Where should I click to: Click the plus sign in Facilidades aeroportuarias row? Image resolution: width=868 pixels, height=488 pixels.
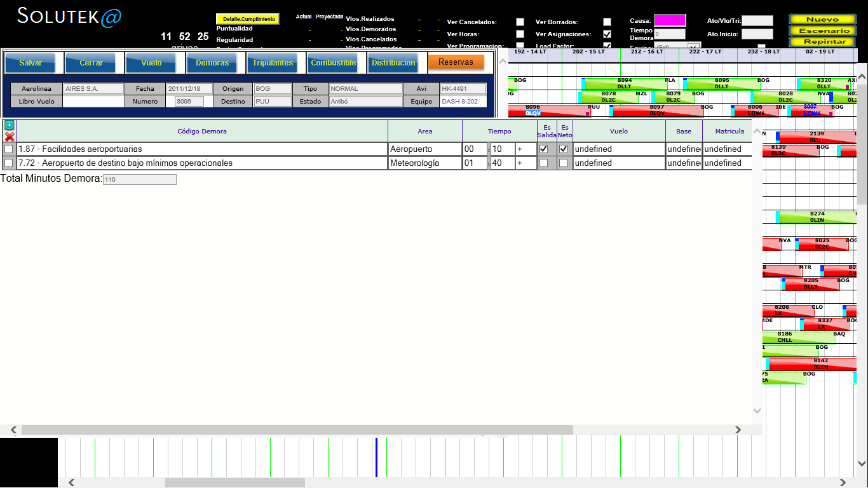(x=519, y=149)
